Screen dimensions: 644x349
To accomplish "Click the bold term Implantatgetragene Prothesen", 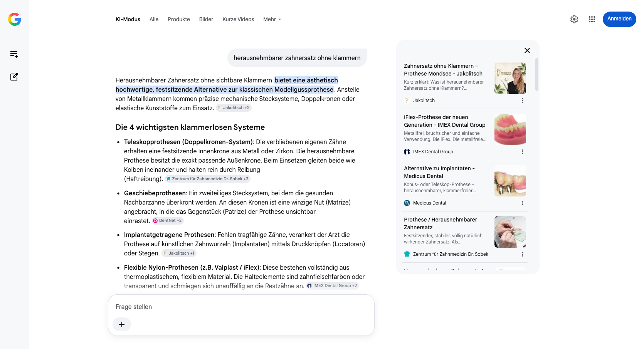I will pos(169,235).
